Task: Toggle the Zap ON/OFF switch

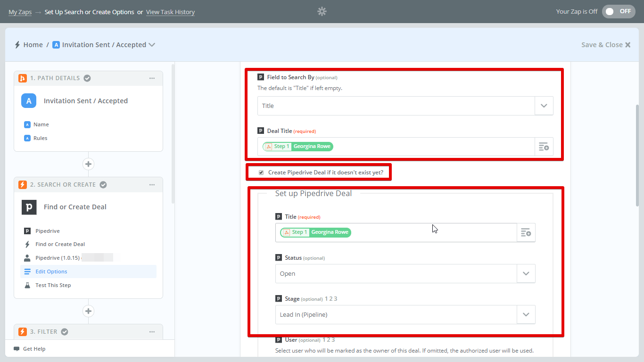Action: click(x=619, y=11)
